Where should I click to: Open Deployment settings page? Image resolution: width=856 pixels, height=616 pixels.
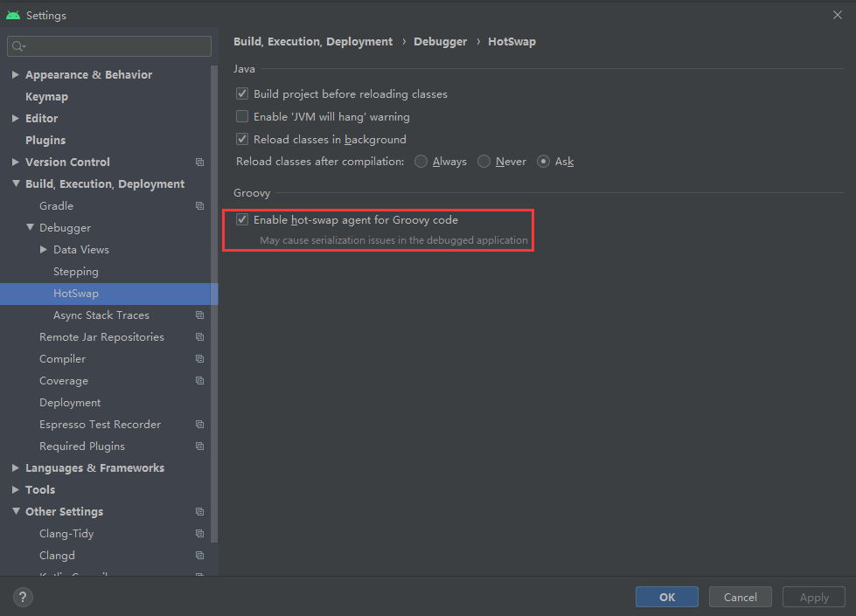point(70,402)
